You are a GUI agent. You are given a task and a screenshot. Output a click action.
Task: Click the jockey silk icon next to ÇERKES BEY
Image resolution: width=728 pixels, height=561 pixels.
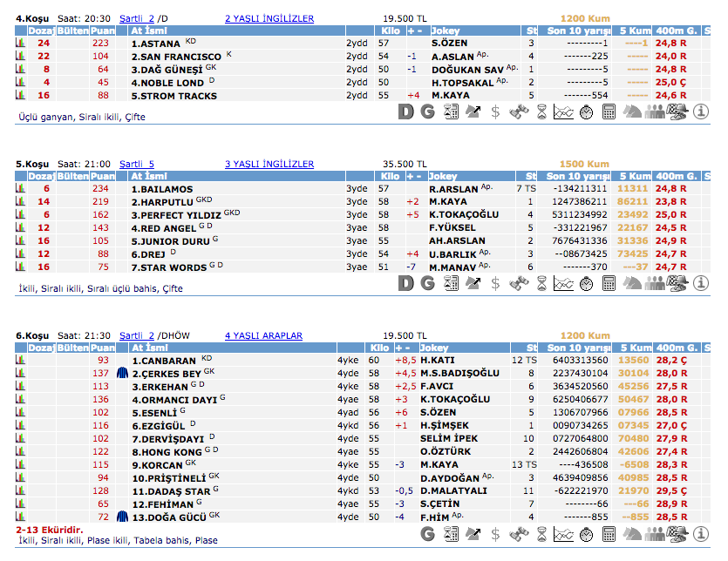[x=121, y=373]
